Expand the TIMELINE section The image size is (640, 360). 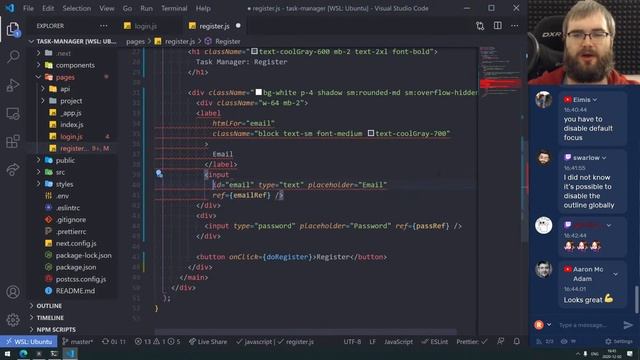pyautogui.click(x=50, y=318)
